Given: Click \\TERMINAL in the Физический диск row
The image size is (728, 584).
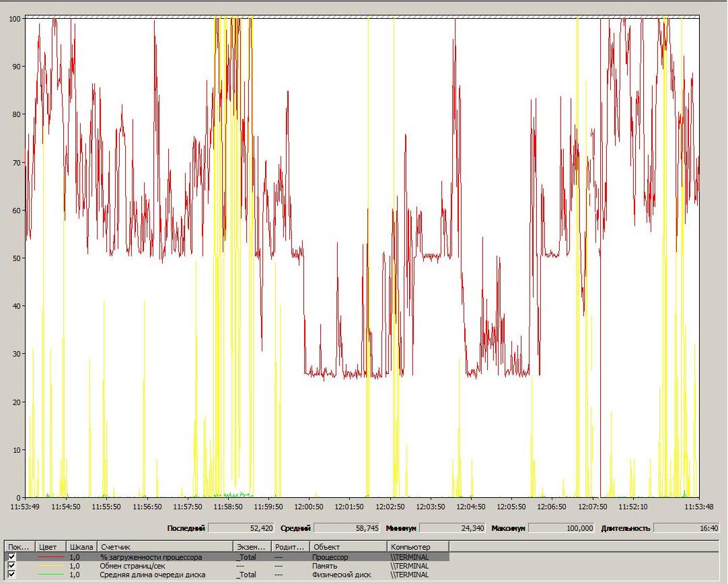Looking at the screenshot, I should (410, 575).
